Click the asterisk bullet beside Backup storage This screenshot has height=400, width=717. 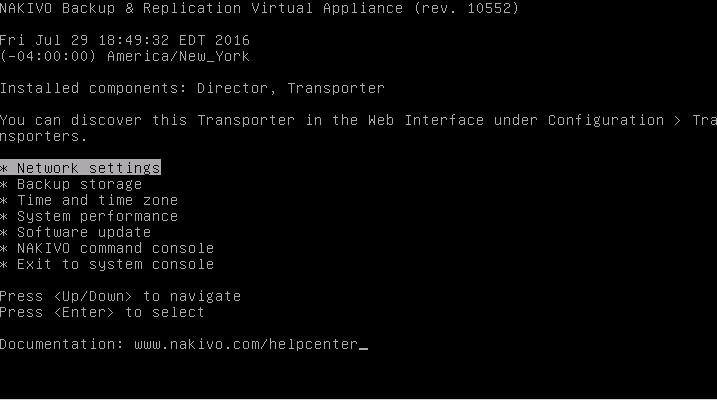coord(4,185)
